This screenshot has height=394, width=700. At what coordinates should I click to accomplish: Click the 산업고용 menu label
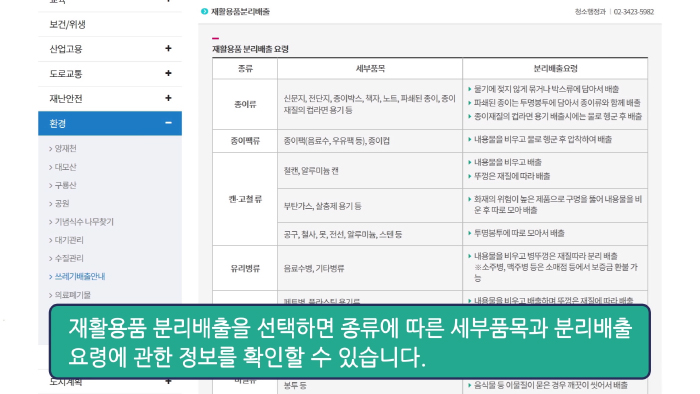66,49
